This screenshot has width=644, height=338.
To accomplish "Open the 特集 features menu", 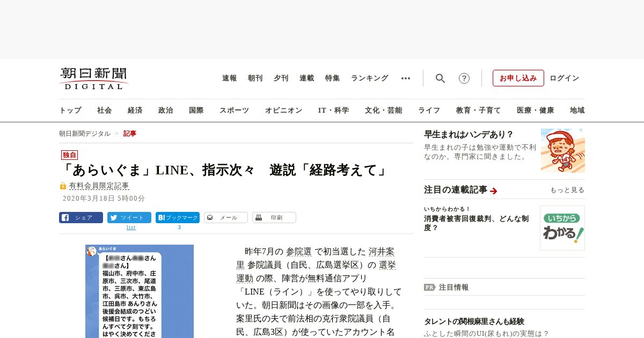I will pyautogui.click(x=333, y=78).
